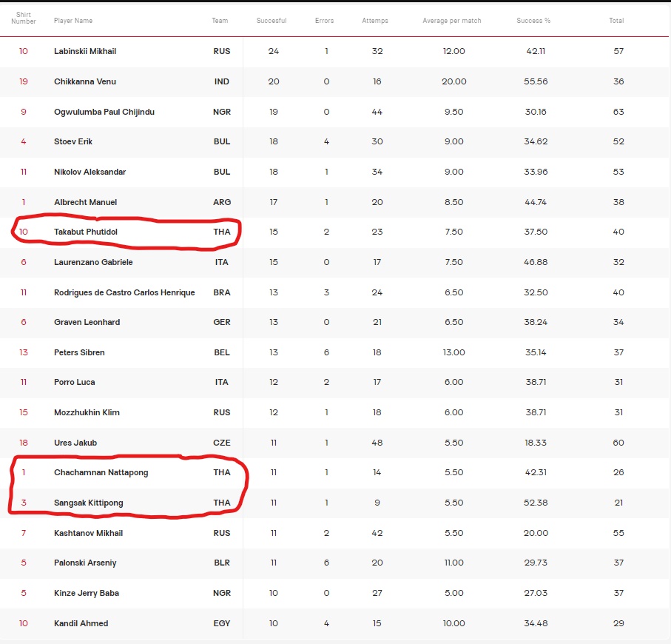Sort by Success % column header
The image size is (671, 644).
point(533,21)
